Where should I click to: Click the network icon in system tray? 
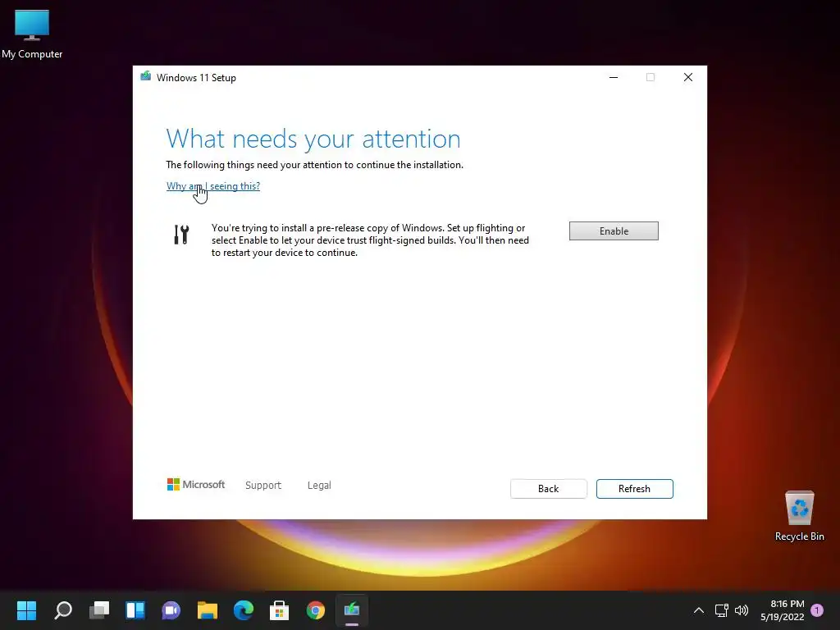point(722,610)
